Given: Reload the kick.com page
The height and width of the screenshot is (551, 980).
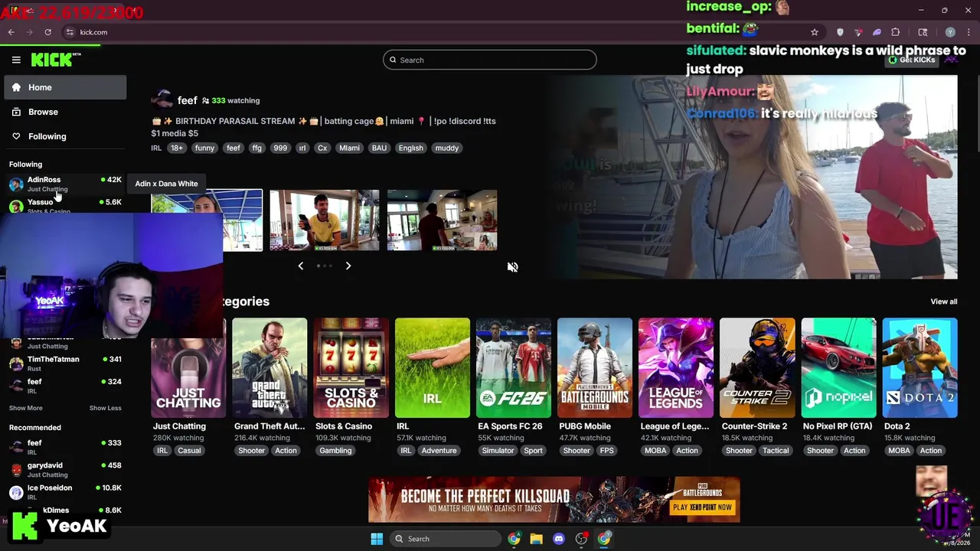Looking at the screenshot, I should [47, 32].
